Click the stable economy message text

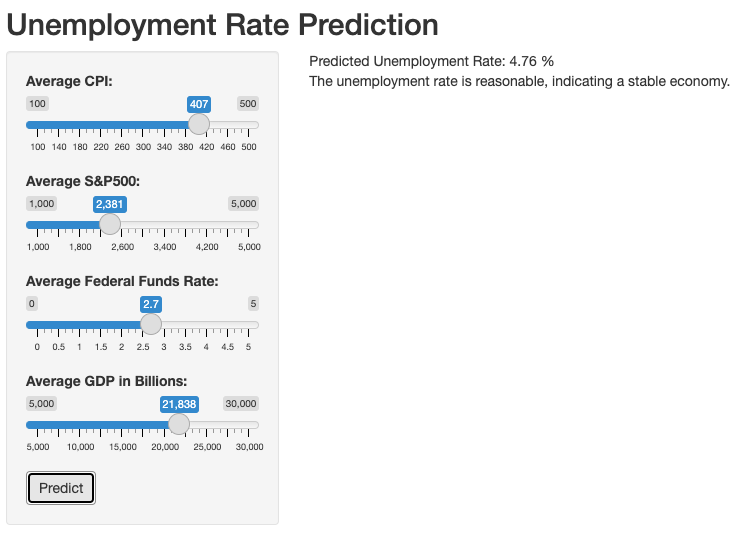[x=519, y=81]
